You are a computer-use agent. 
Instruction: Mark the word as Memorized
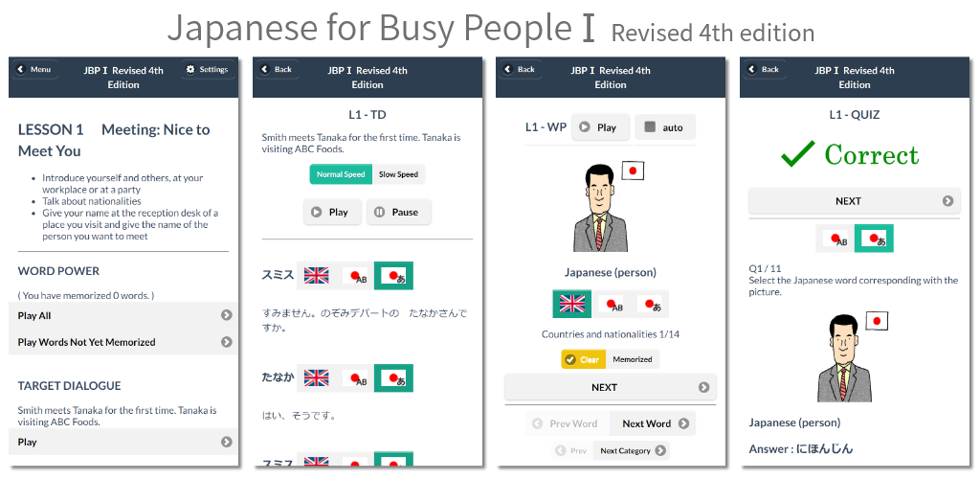[x=633, y=359]
